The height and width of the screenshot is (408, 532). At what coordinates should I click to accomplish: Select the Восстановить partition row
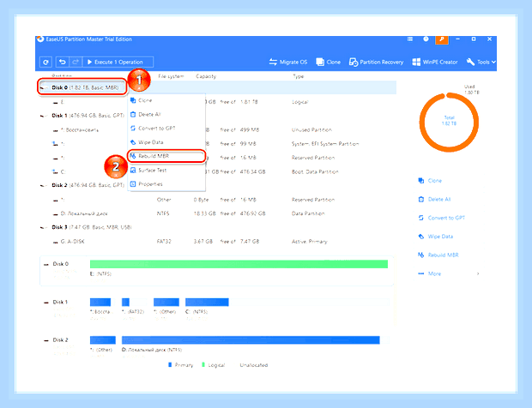217,129
